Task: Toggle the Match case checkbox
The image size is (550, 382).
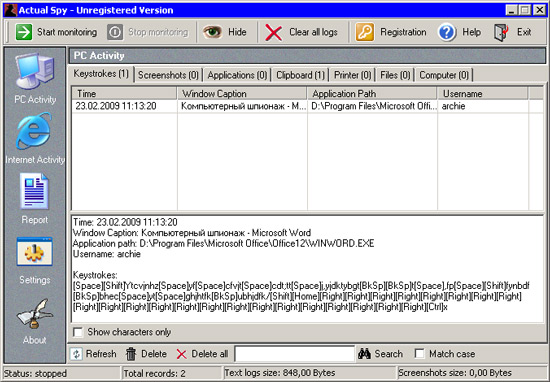Action: coord(420,353)
